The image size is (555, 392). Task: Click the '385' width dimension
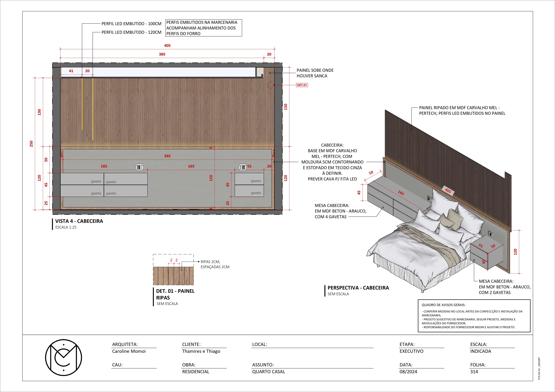(162, 54)
